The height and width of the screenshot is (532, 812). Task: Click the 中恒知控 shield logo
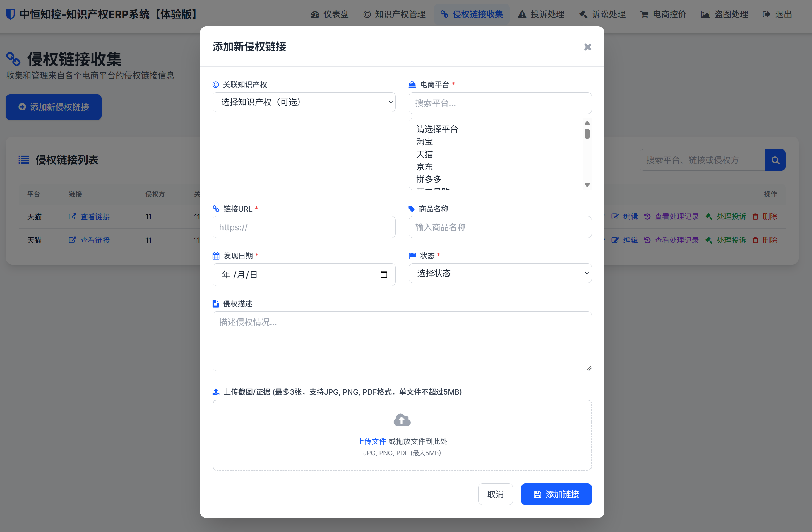coord(11,14)
